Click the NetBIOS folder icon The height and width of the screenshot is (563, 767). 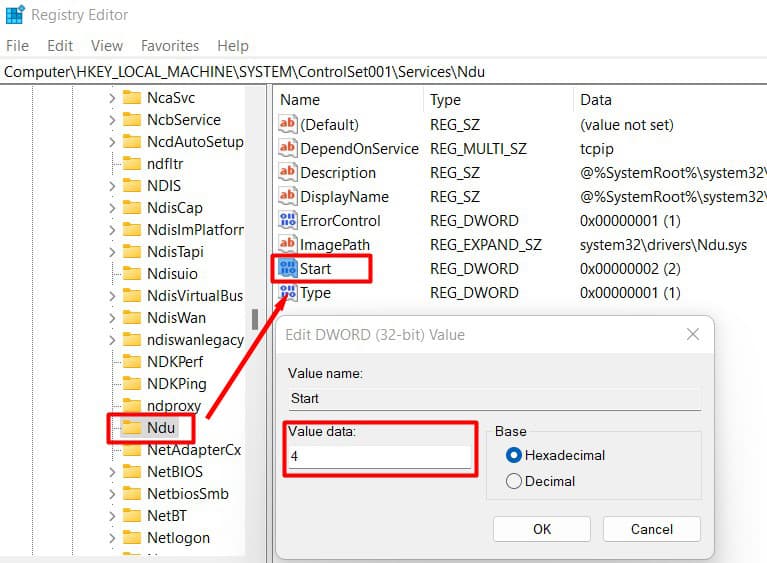132,472
